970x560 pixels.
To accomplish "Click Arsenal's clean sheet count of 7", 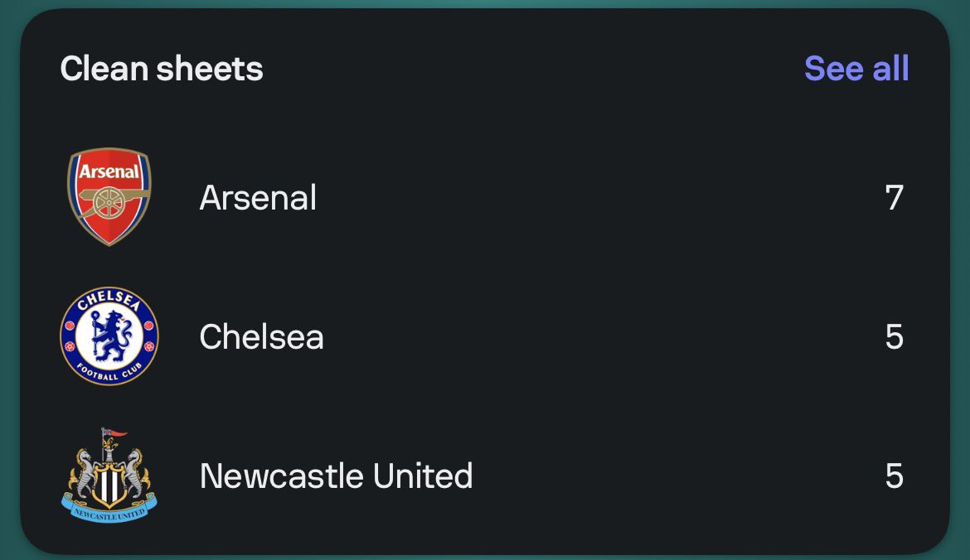I will [x=895, y=198].
